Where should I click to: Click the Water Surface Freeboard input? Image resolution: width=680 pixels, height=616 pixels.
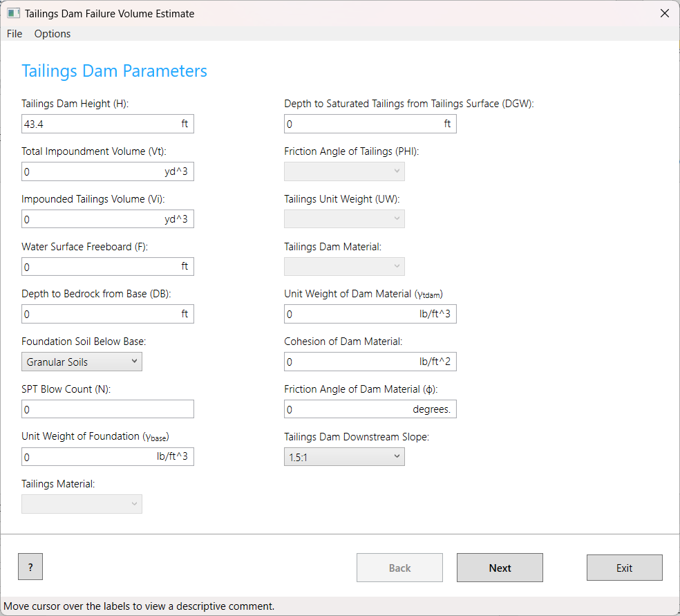97,267
